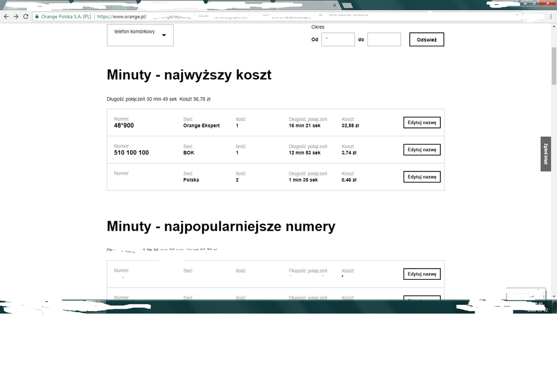
Task: Click the padlock security icon in address bar
Action: tap(36, 16)
